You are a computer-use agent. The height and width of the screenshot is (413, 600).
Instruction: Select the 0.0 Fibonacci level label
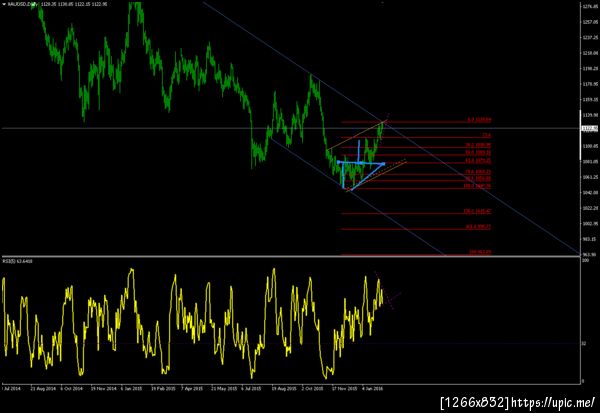coord(479,120)
